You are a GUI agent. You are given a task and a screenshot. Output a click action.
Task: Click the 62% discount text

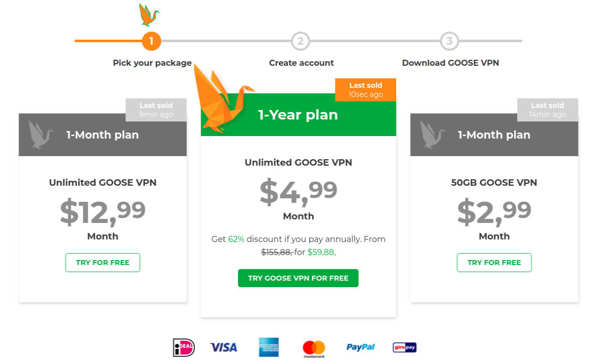tap(236, 239)
